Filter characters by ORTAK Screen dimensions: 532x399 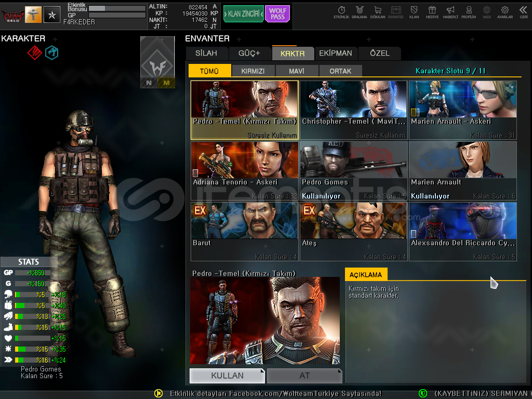[340, 71]
